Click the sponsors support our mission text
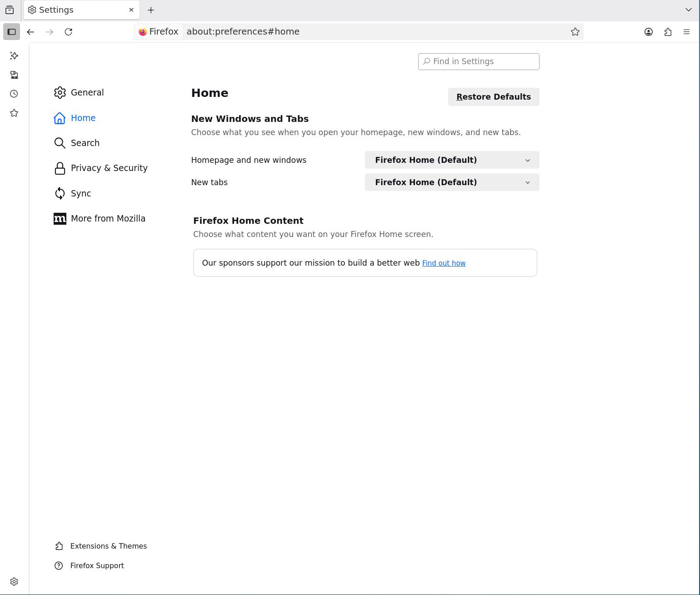The width and height of the screenshot is (700, 595). [x=311, y=263]
